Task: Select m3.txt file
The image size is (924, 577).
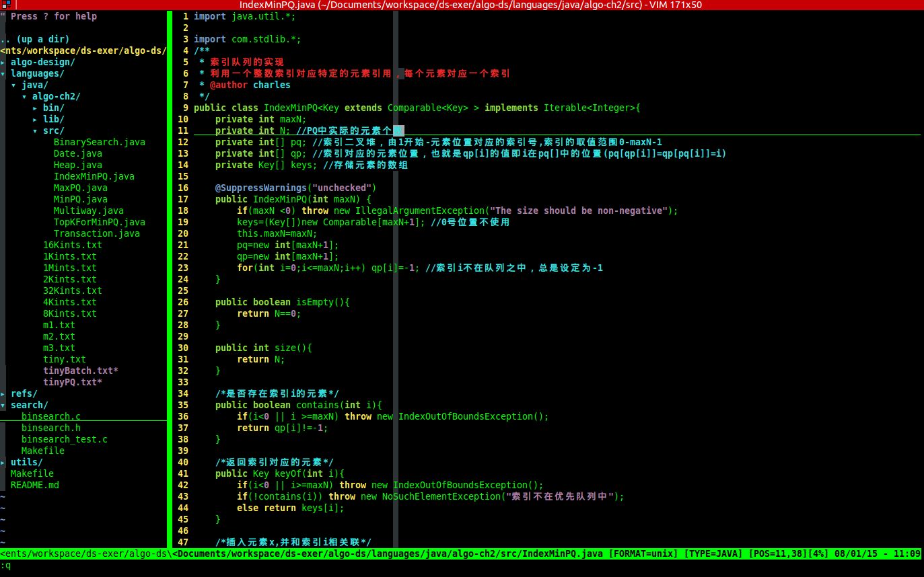Action: point(59,348)
